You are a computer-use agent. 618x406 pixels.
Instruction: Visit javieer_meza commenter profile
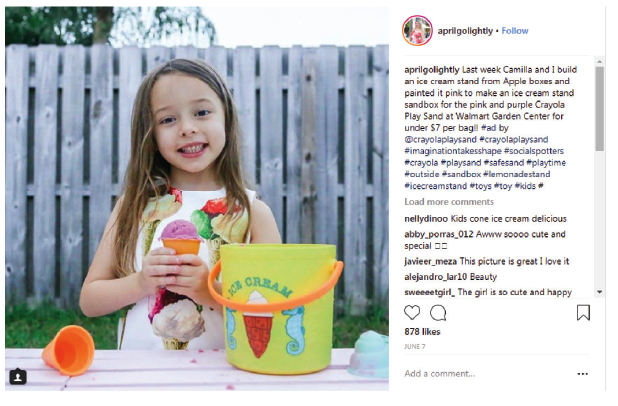(x=430, y=261)
